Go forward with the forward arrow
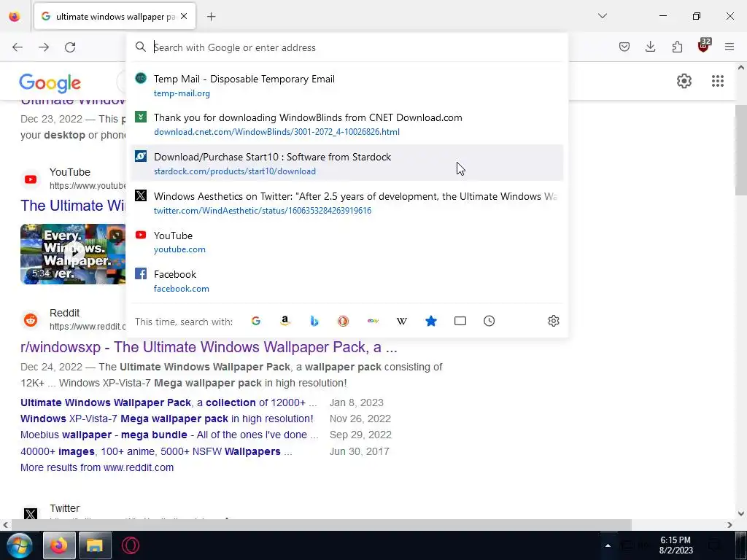Image resolution: width=747 pixels, height=560 pixels. coord(44,47)
